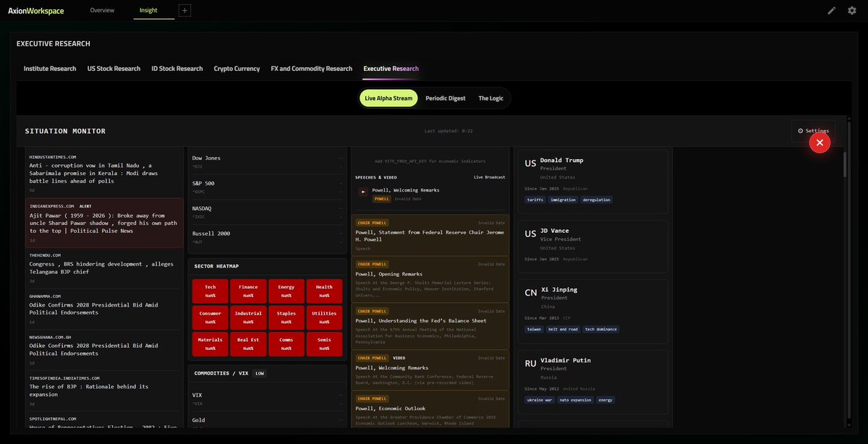Open Powell, Opening Remarks speech card
Screen dimensions: 868x444
[430, 278]
